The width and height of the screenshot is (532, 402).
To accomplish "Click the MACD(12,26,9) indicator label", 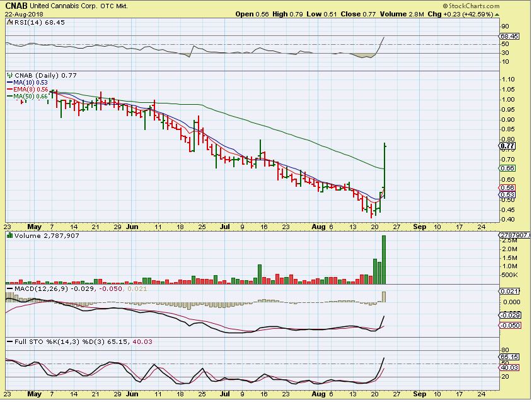I will coord(42,289).
